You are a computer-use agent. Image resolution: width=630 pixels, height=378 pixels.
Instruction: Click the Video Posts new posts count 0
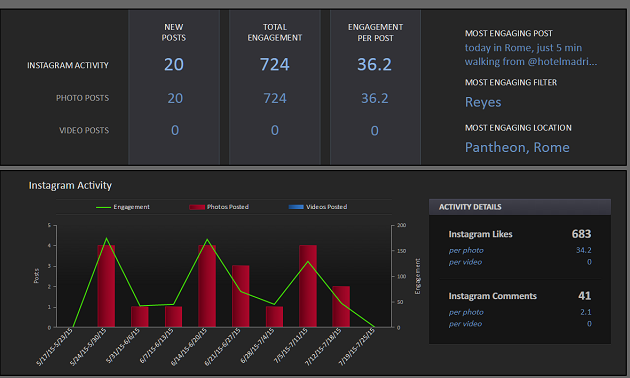click(175, 130)
